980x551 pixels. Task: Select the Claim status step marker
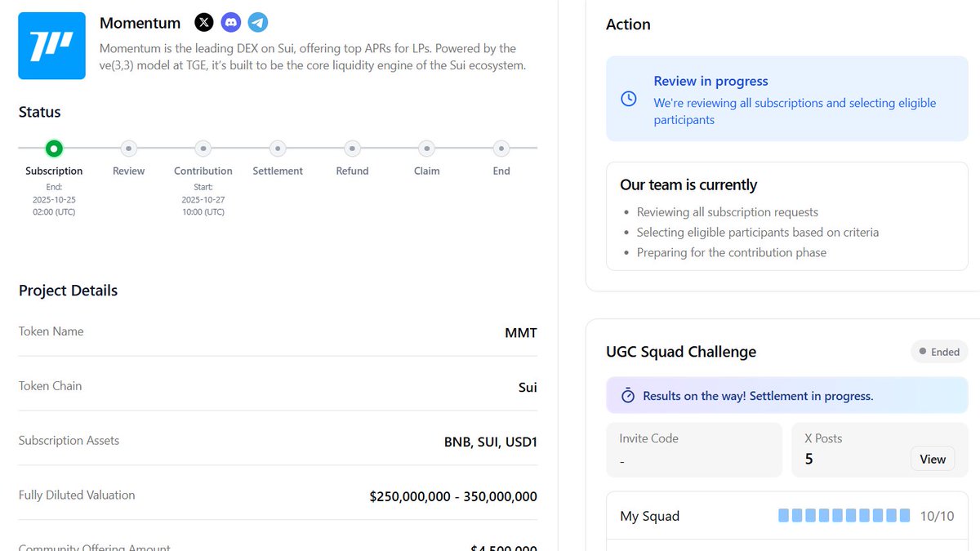[x=426, y=149]
